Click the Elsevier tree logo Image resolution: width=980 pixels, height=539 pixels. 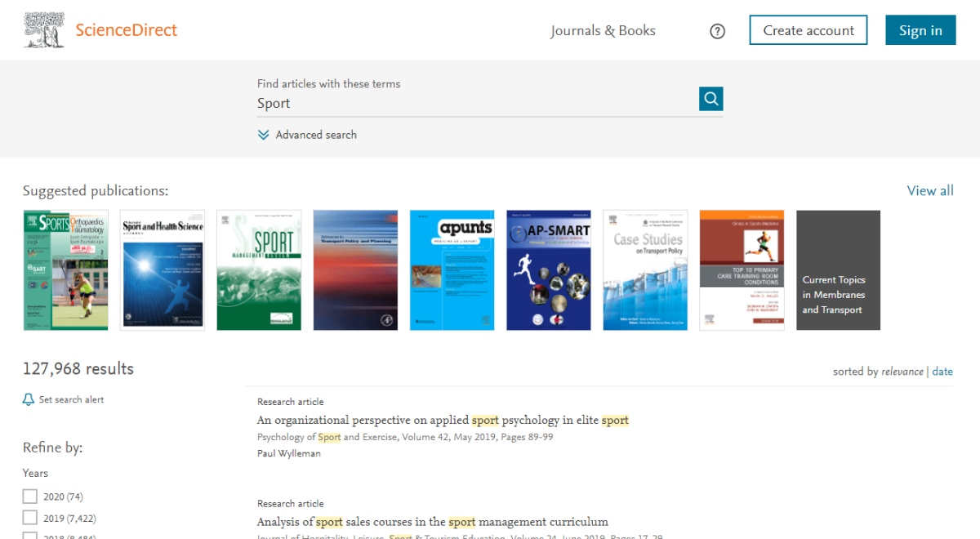pyautogui.click(x=44, y=30)
